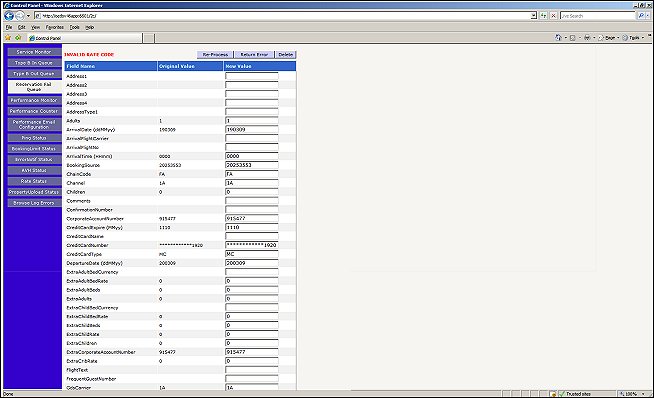Click the search magnifier icon
654x398 pixels.
pos(641,16)
